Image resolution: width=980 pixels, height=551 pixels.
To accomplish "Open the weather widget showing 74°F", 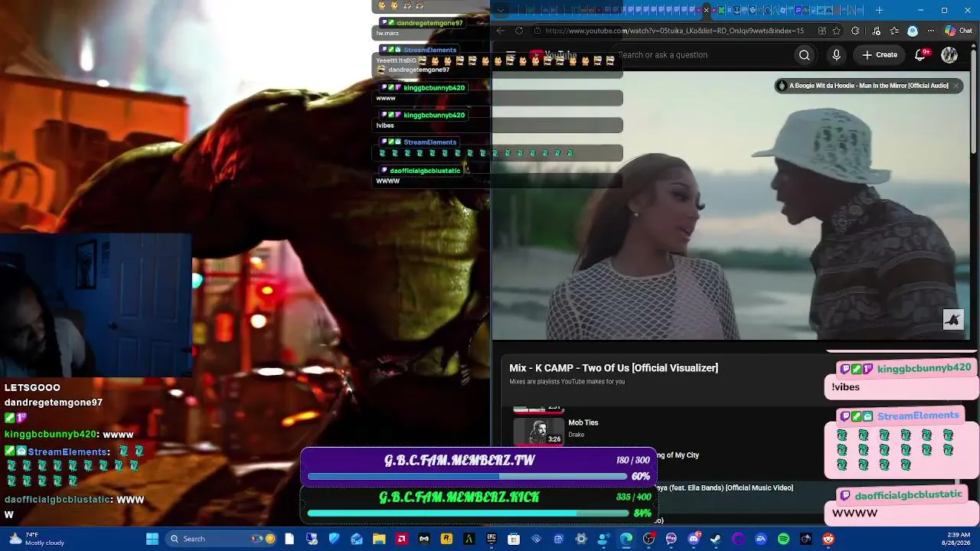I will click(37, 539).
